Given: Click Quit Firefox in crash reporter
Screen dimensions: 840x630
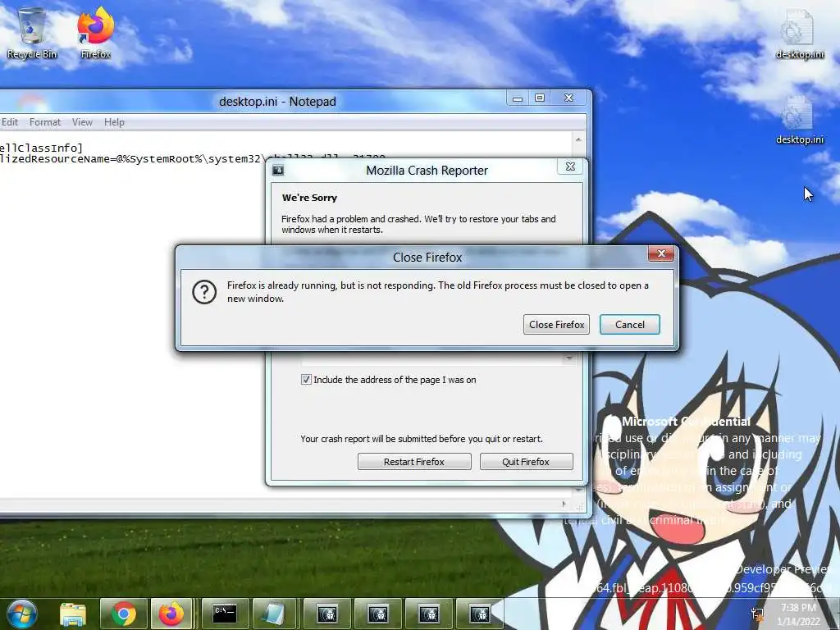Looking at the screenshot, I should click(x=526, y=462).
